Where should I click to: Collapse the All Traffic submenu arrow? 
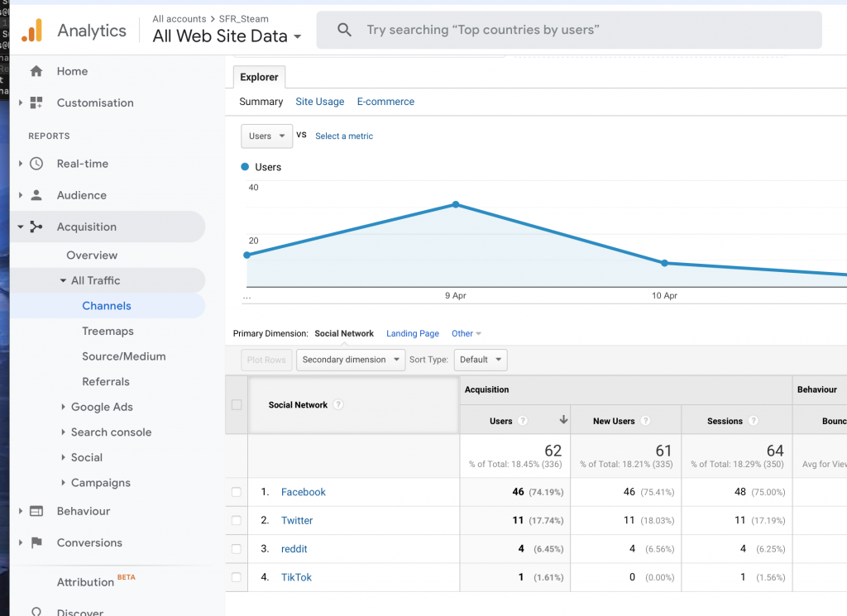63,280
